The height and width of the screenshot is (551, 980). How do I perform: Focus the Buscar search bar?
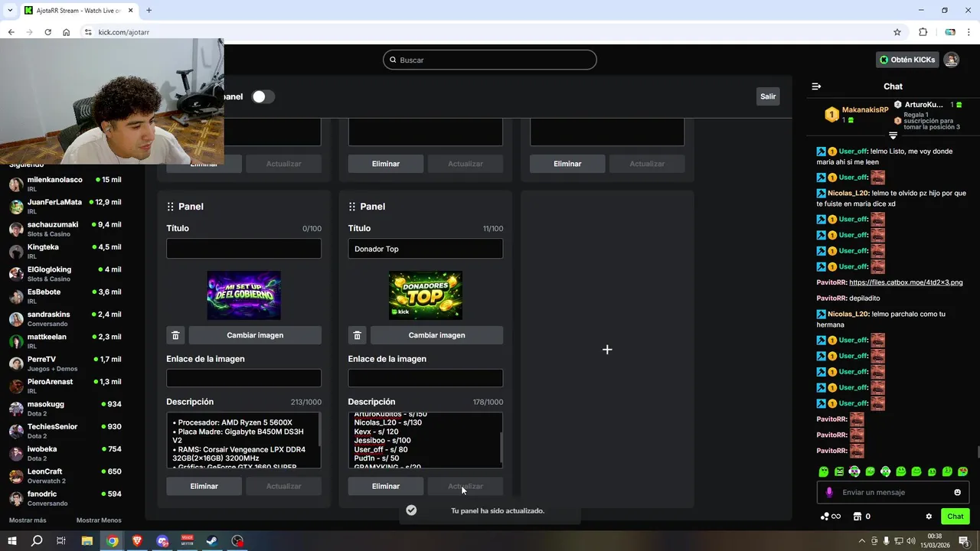(x=490, y=60)
